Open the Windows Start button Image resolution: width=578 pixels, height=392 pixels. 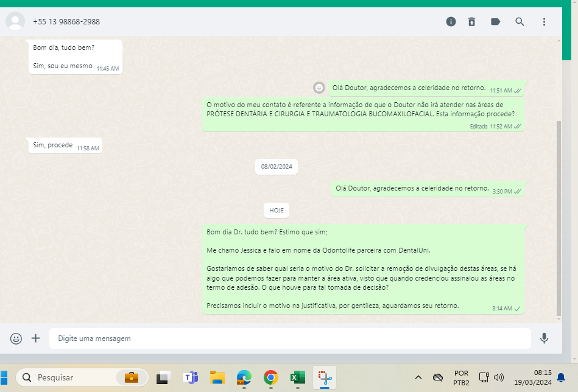pyautogui.click(x=4, y=377)
